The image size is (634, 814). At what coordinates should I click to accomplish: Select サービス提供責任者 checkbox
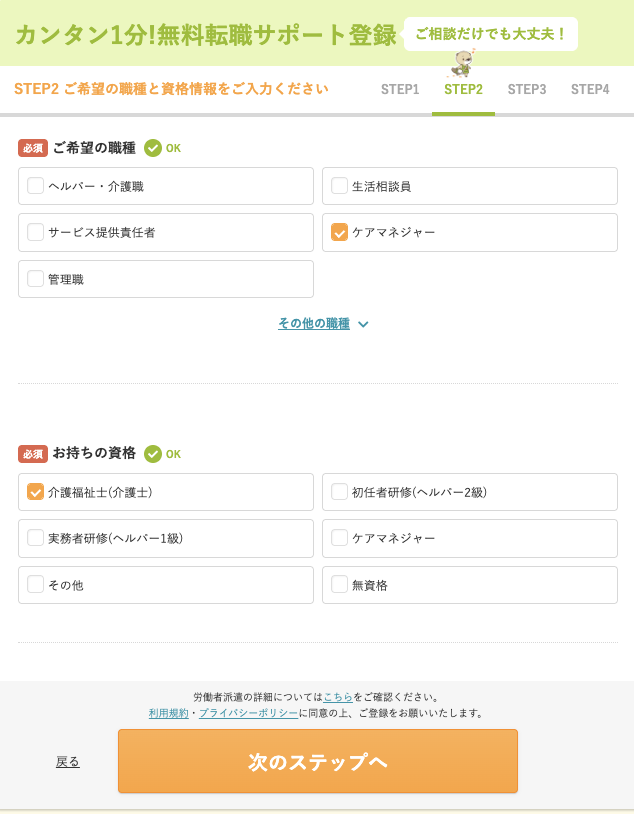click(x=35, y=232)
